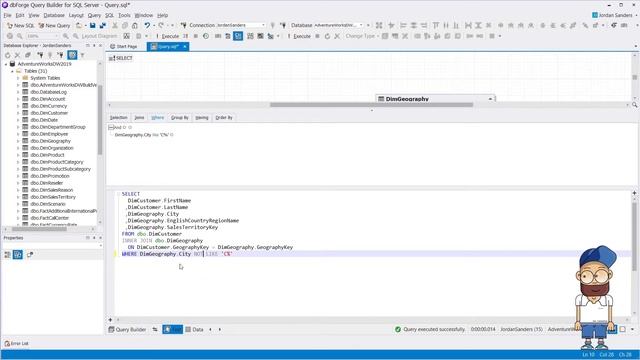Image resolution: width=640 pixels, height=360 pixels.
Task: Click the magnifier icon beside the diagram
Action: (635, 105)
